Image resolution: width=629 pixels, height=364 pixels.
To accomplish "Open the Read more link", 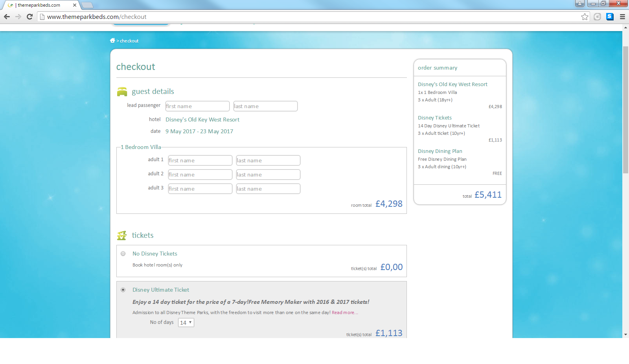I will click(x=345, y=313).
